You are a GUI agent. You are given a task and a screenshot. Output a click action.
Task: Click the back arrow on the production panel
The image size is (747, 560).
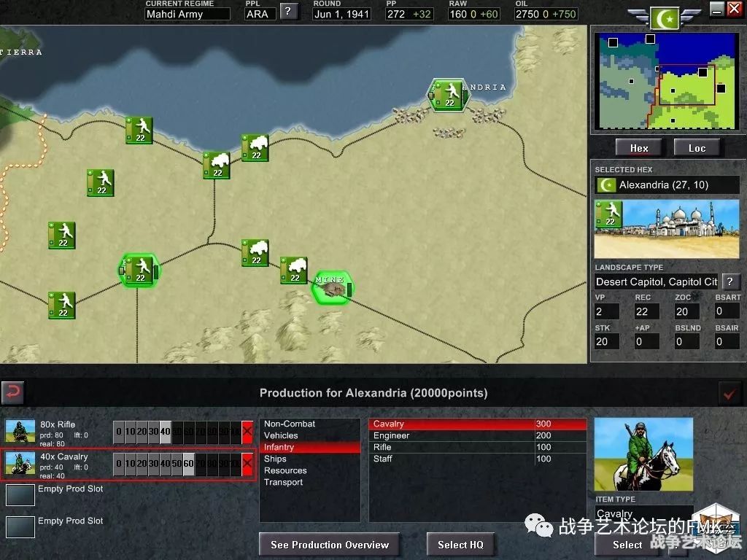(13, 392)
